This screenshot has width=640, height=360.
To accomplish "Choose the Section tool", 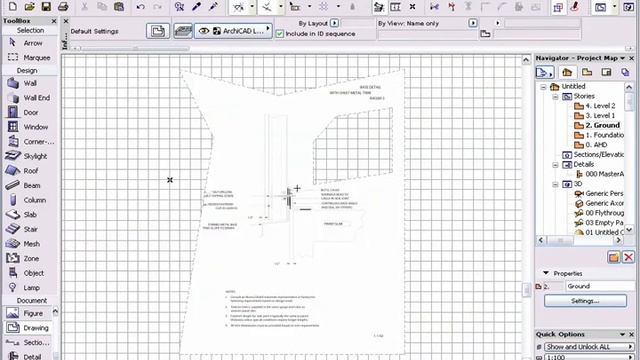I will coord(27,342).
